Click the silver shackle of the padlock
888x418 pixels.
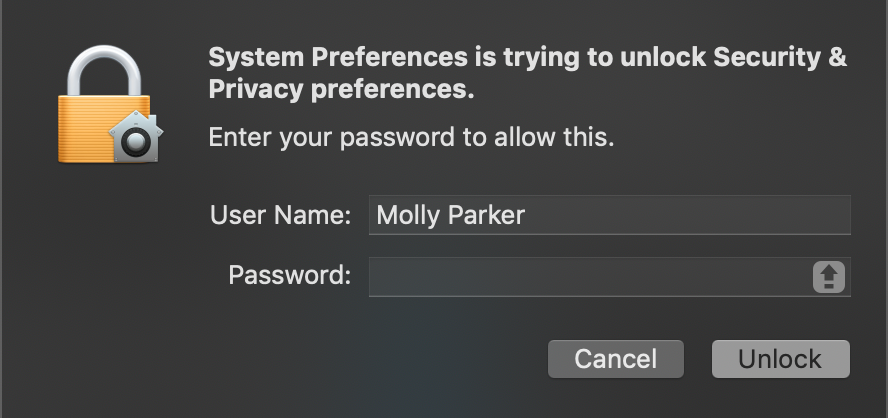104,70
